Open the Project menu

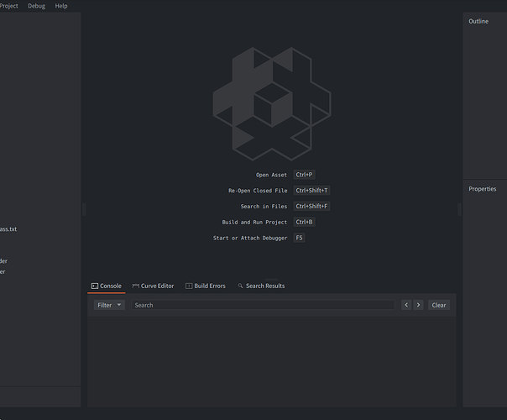(8, 6)
